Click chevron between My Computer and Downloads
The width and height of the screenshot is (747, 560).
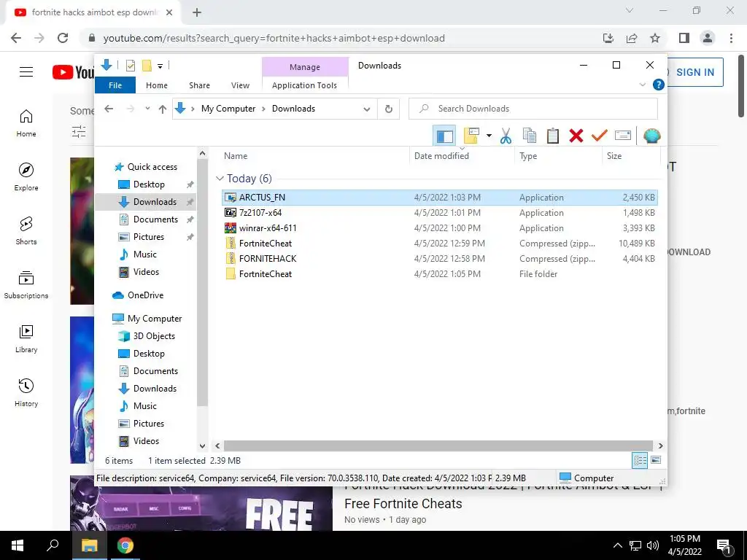(x=263, y=109)
